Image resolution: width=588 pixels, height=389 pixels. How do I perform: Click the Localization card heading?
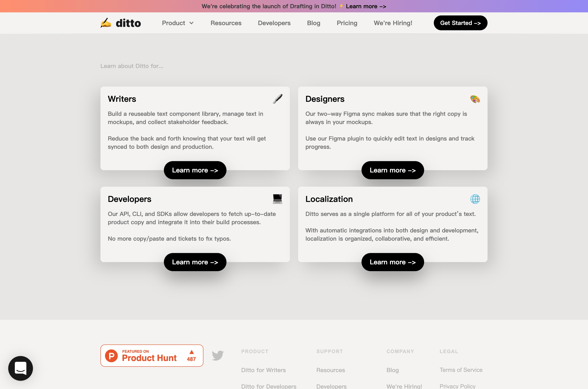(x=329, y=199)
